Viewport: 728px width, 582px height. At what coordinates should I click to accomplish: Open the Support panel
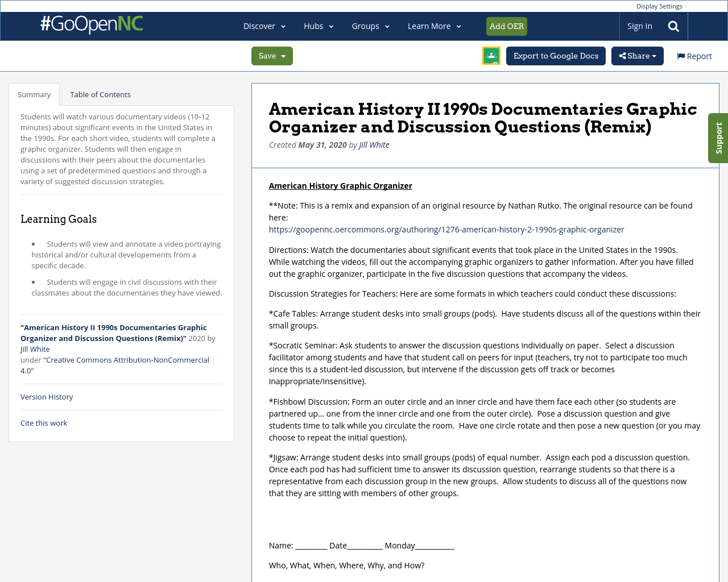point(718,138)
